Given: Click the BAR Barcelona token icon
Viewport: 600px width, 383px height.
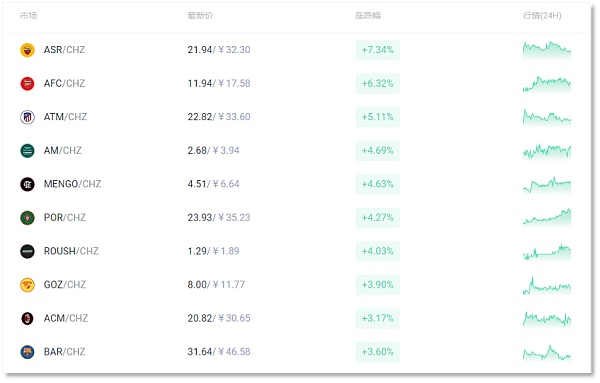Looking at the screenshot, I should coord(27,352).
